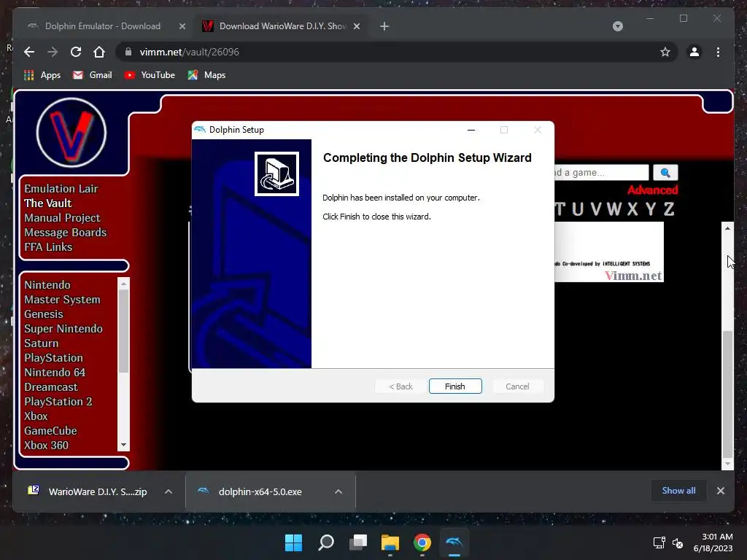Open the Chrome profile menu
This screenshot has width=747, height=560.
(x=694, y=52)
